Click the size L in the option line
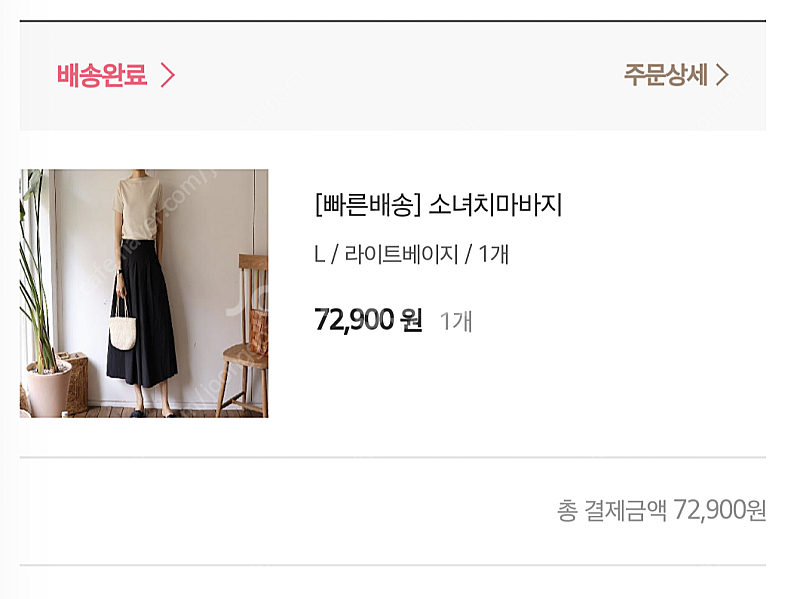800x599 pixels. click(x=320, y=255)
